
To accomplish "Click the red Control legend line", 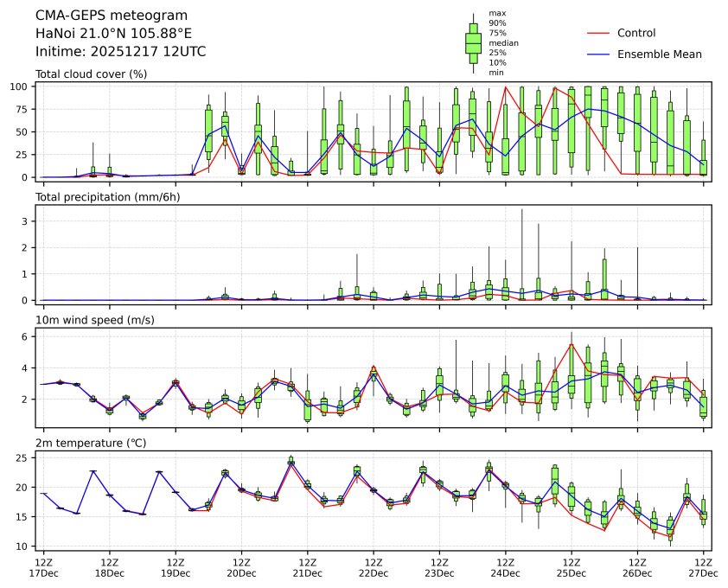I will tap(597, 33).
